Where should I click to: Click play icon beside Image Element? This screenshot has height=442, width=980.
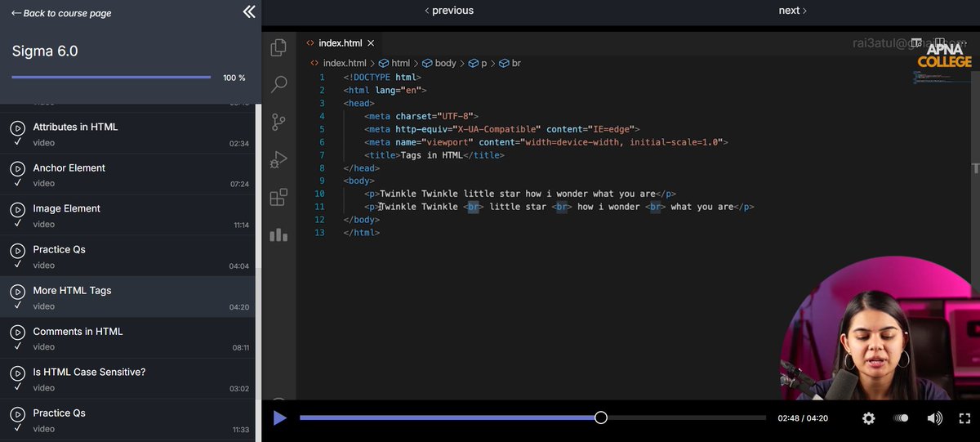point(17,209)
